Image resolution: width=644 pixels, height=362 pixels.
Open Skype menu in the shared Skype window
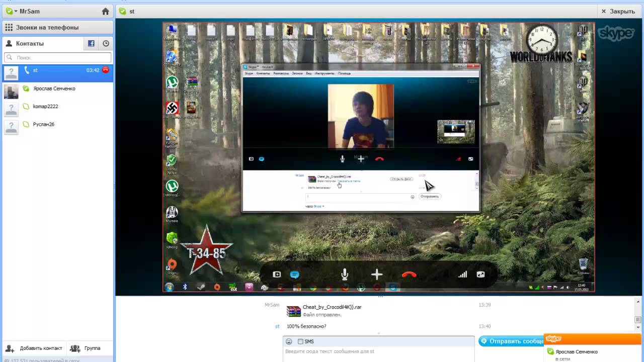click(249, 73)
